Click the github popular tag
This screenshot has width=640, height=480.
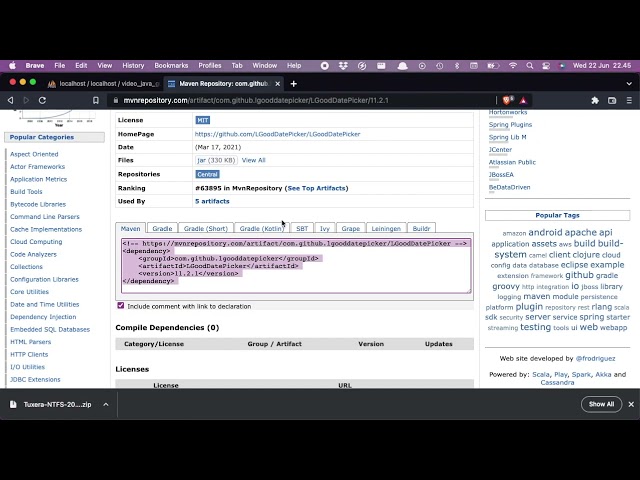click(x=579, y=275)
